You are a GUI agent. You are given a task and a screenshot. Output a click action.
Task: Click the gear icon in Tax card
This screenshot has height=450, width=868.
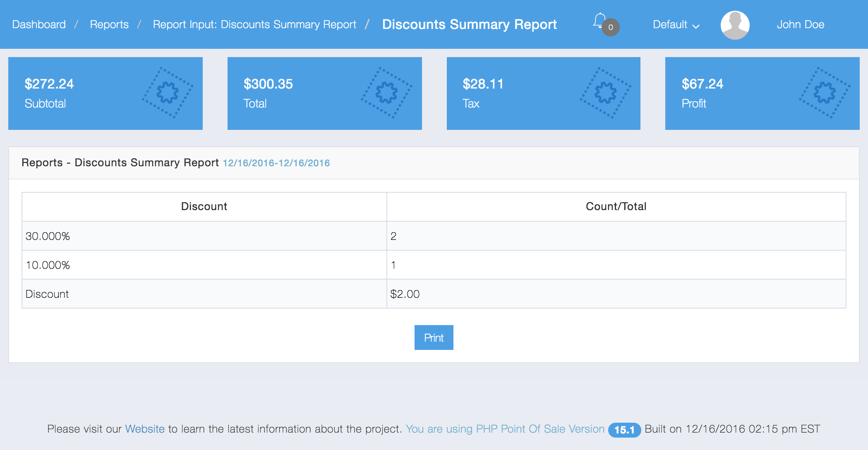[x=605, y=93]
